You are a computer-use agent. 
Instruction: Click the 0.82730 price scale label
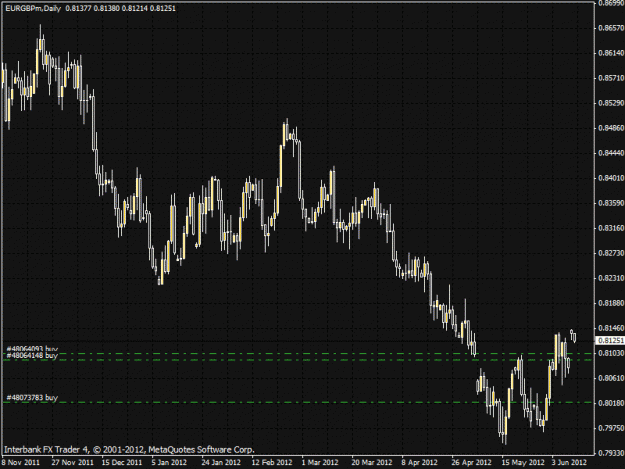coord(611,253)
